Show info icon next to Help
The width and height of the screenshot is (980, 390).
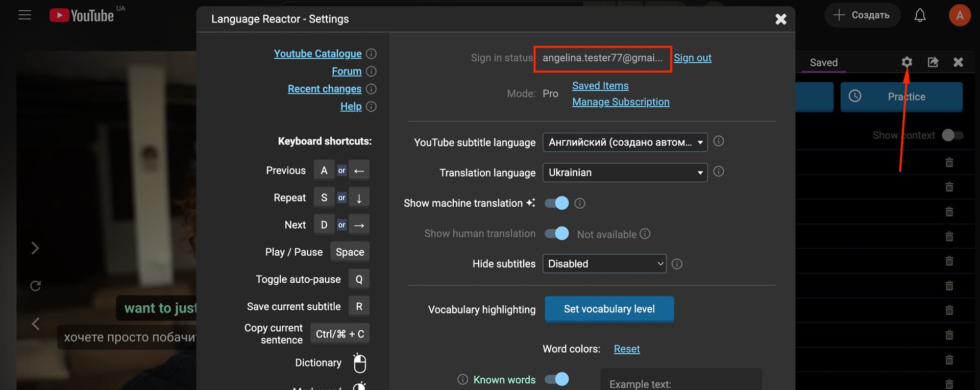tap(372, 107)
